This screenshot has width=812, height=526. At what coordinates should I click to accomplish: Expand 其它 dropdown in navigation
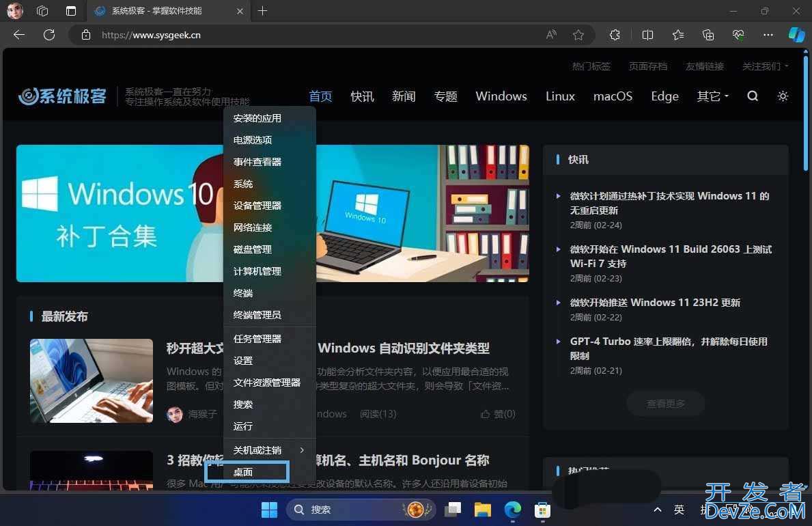coord(712,96)
